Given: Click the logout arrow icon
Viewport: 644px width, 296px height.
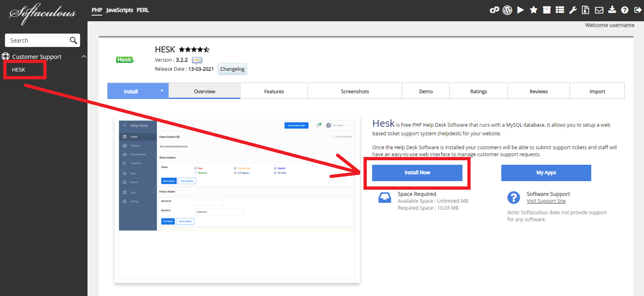Looking at the screenshot, I should tap(638, 10).
